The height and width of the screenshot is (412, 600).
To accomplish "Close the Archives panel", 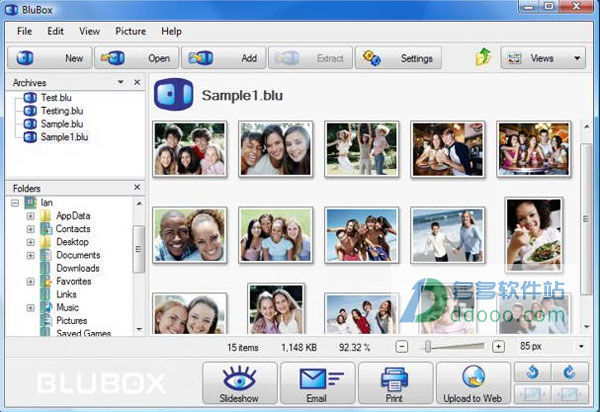I will [x=137, y=82].
